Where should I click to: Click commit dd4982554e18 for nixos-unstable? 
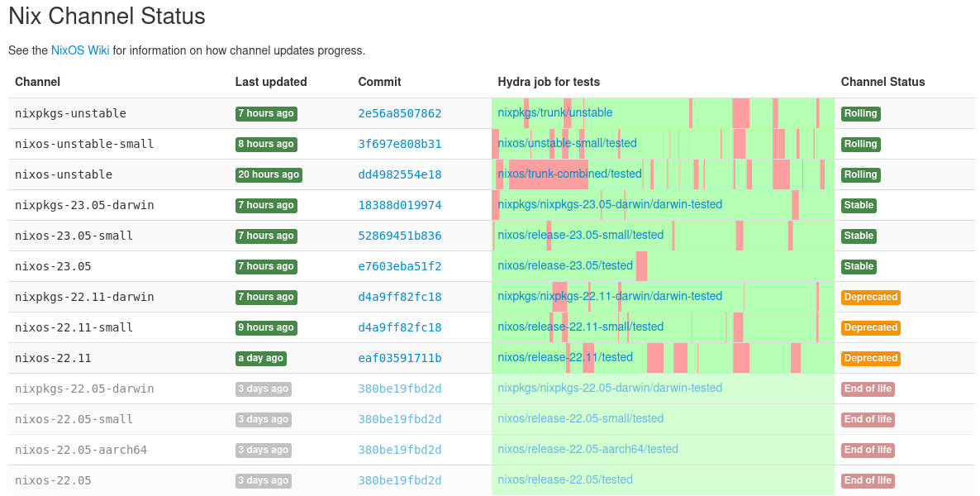coord(399,174)
